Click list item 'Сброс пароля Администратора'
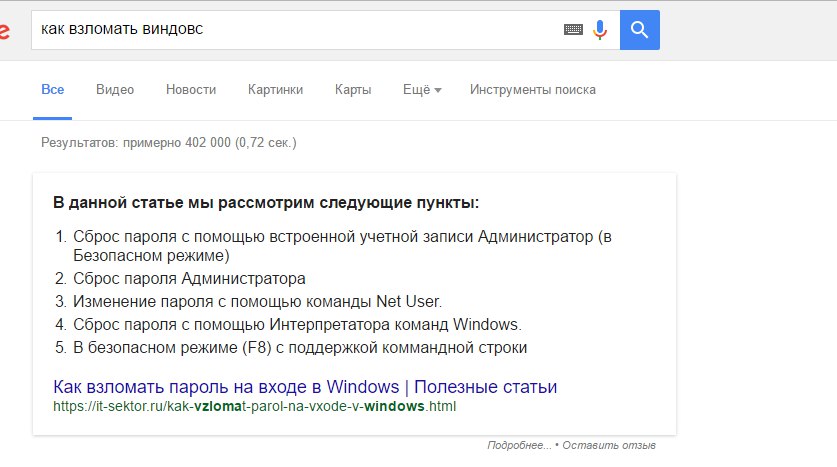The height and width of the screenshot is (467, 837). [189, 279]
